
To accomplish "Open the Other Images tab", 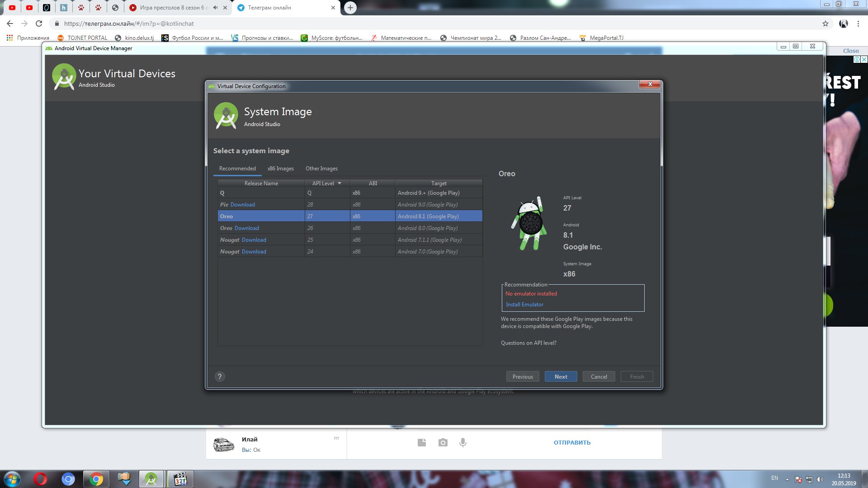I will [321, 169].
